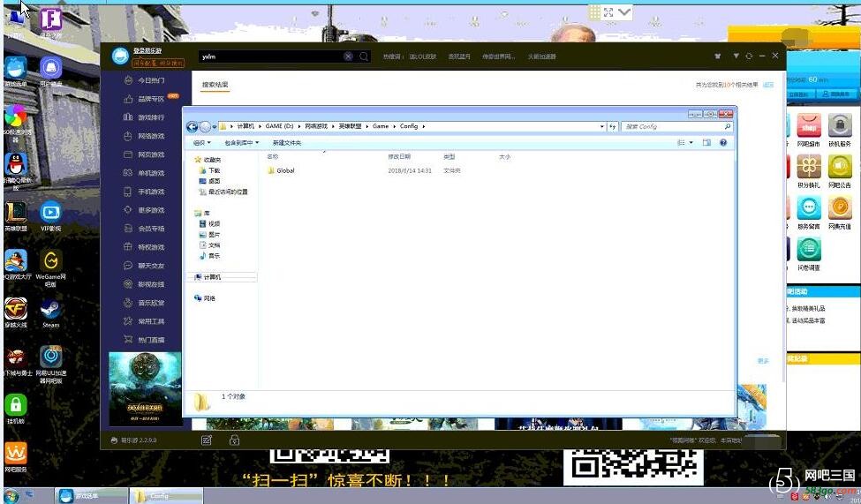Select 视频 library in navigation pane
The height and width of the screenshot is (504, 861).
point(210,224)
